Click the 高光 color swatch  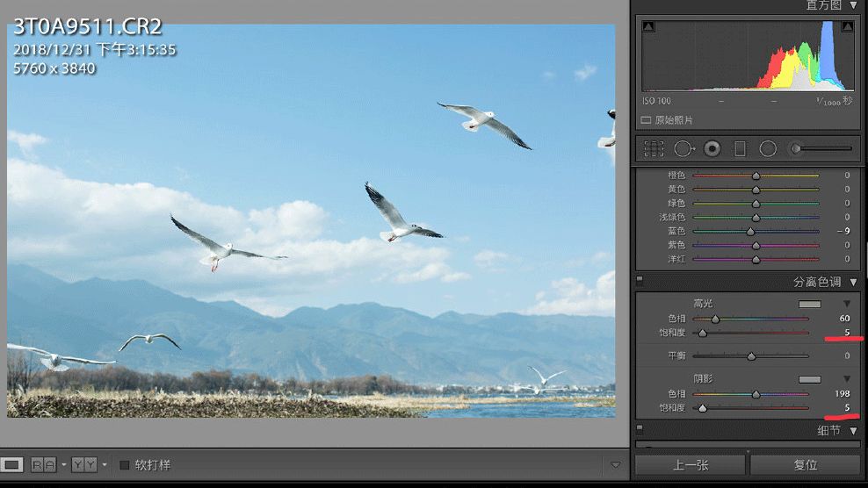(x=810, y=304)
